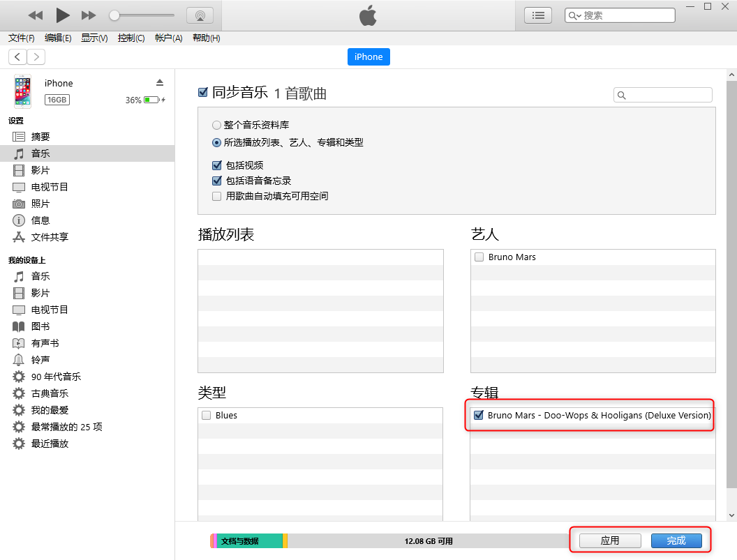
Task: Eject the iPhone device
Action: [x=160, y=83]
